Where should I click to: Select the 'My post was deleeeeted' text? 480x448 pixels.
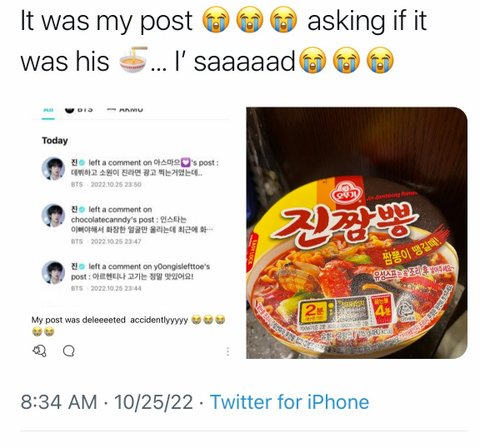click(78, 320)
